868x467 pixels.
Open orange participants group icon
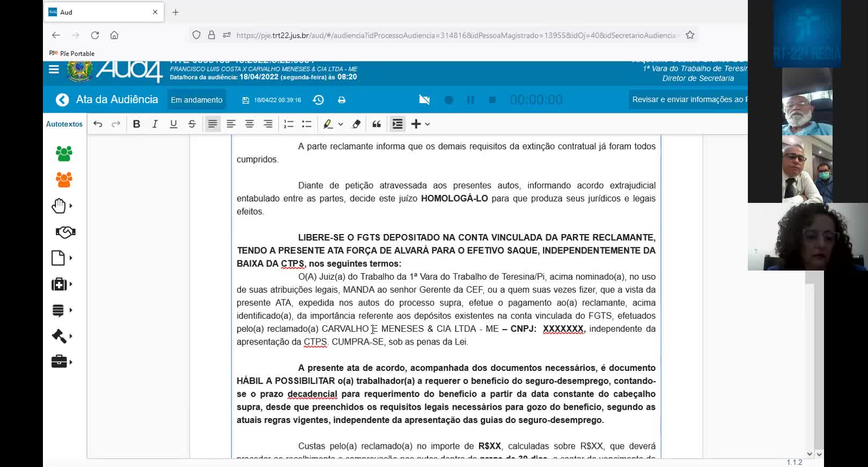tap(64, 179)
